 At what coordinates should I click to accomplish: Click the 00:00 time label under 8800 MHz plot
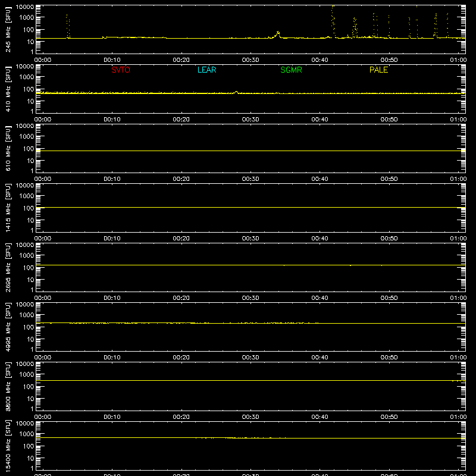pos(43,417)
